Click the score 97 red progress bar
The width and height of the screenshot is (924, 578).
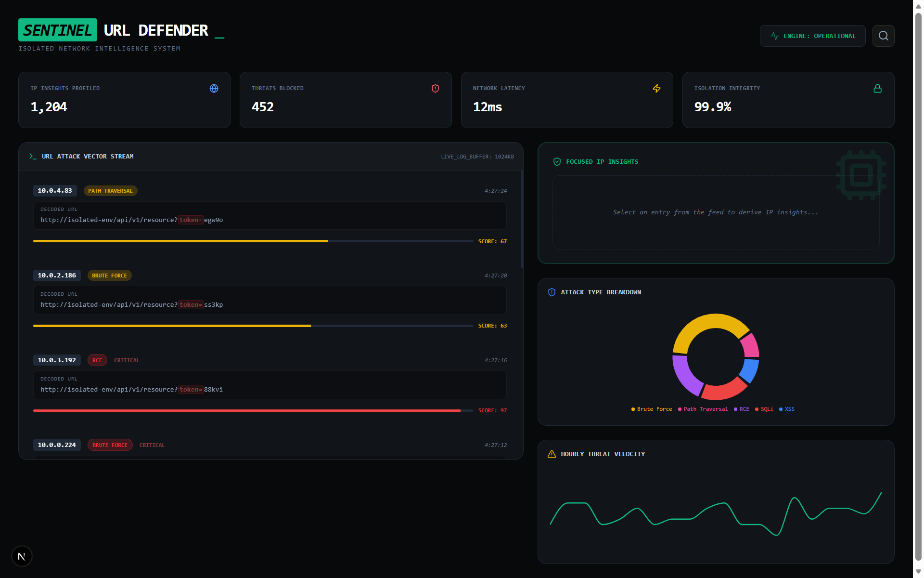253,410
